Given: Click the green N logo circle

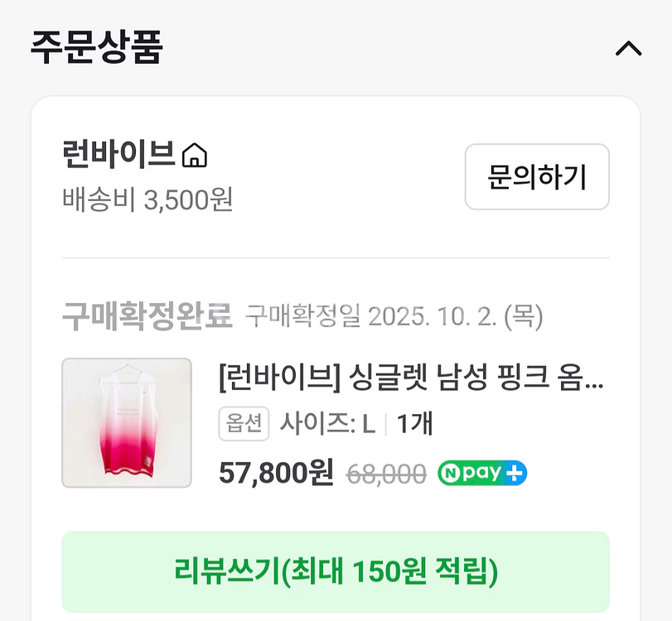Looking at the screenshot, I should pos(452,473).
